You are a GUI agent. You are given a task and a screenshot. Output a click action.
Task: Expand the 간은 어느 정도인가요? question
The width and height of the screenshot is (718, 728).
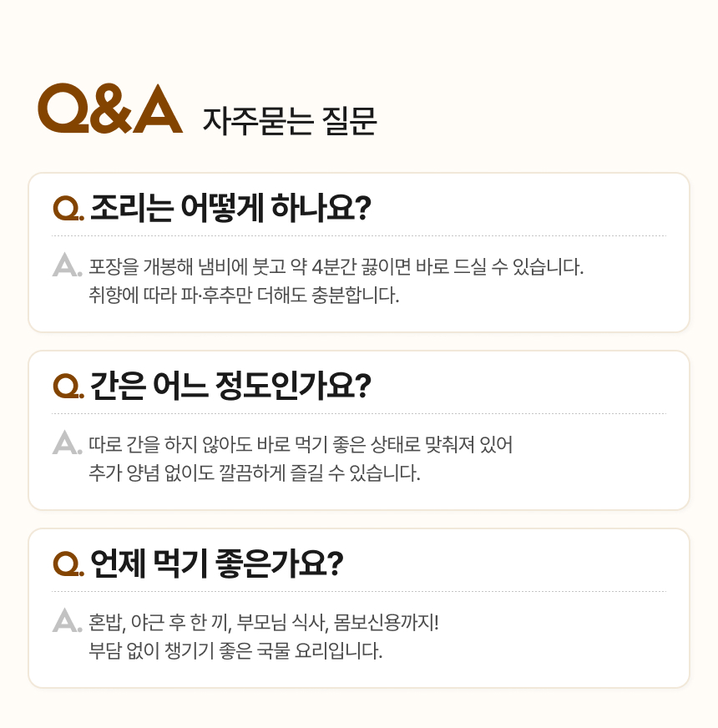(x=230, y=385)
